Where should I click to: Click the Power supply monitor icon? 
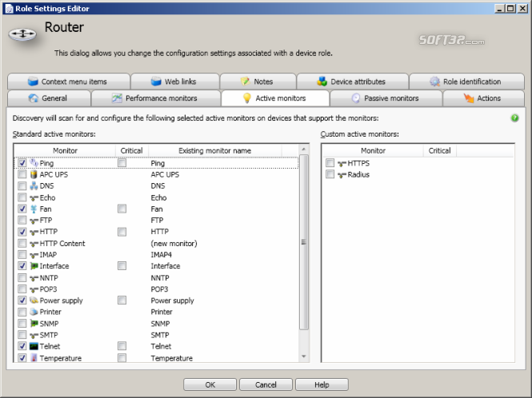(x=34, y=300)
